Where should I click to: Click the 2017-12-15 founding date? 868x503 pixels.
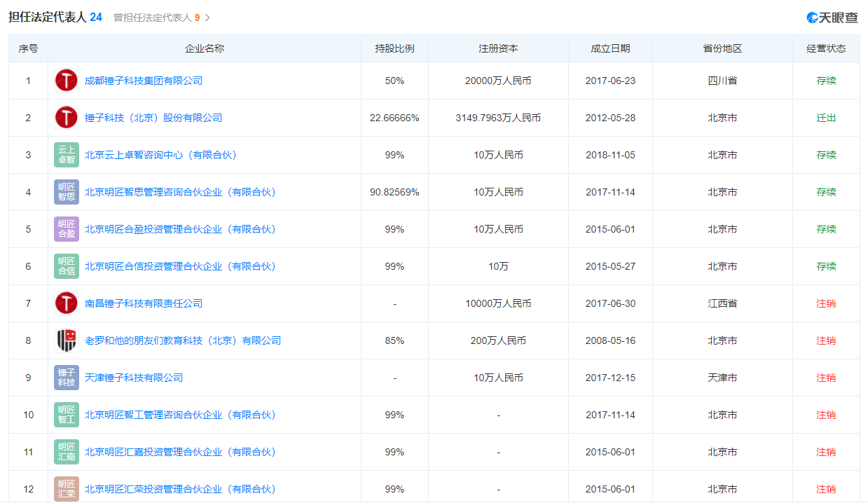(x=610, y=378)
